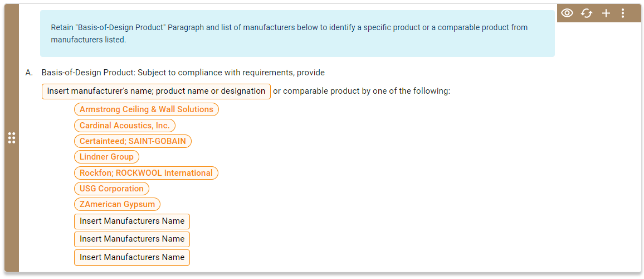644x279 pixels.
Task: Click first Insert Manufacturers Name field
Action: click(132, 221)
